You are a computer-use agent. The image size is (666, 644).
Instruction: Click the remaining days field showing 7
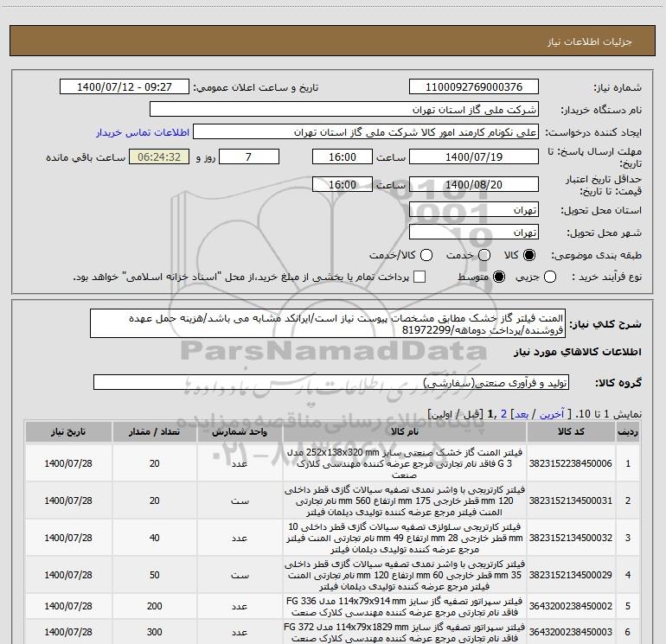coord(249,156)
